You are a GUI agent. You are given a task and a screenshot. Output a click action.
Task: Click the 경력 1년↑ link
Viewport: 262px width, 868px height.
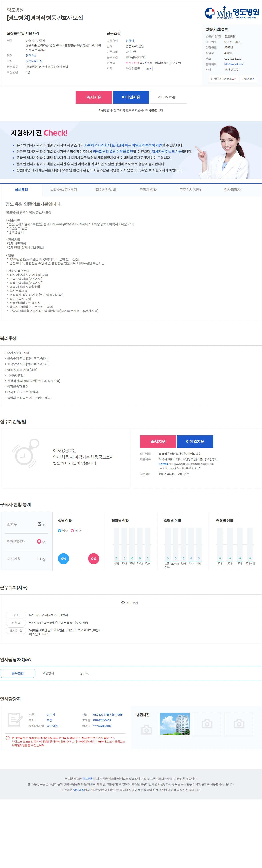[32, 56]
